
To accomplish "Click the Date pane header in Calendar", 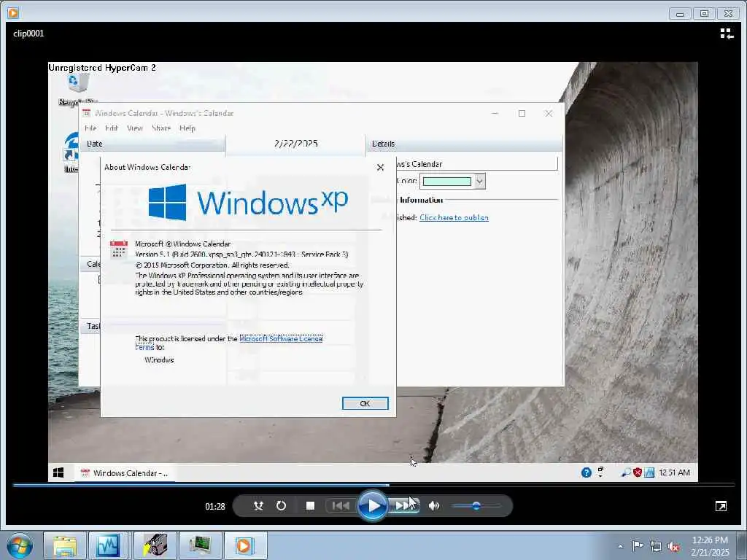I will 152,144.
